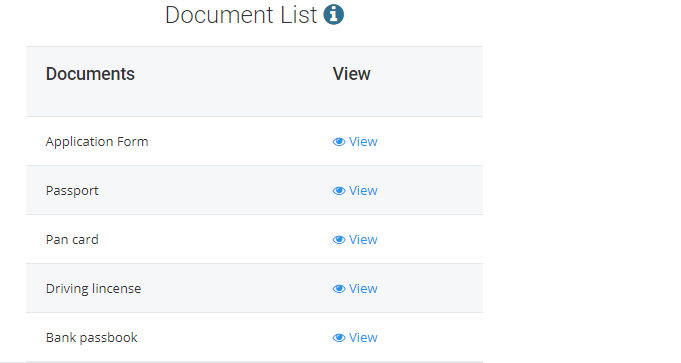Image resolution: width=681 pixels, height=363 pixels.
Task: Open the Driving lincense via View text
Action: pos(364,289)
